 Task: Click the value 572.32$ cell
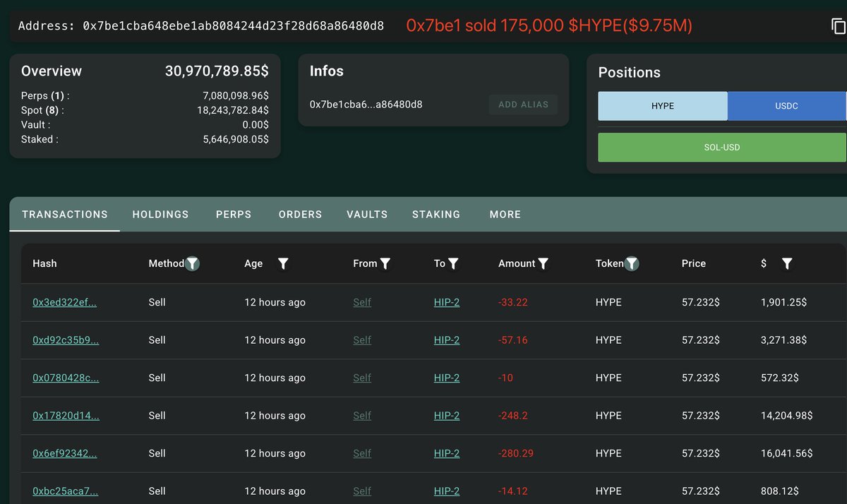[780, 378]
